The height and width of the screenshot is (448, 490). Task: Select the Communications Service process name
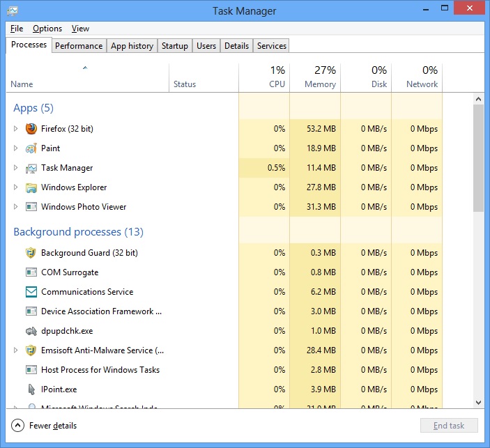pyautogui.click(x=87, y=292)
